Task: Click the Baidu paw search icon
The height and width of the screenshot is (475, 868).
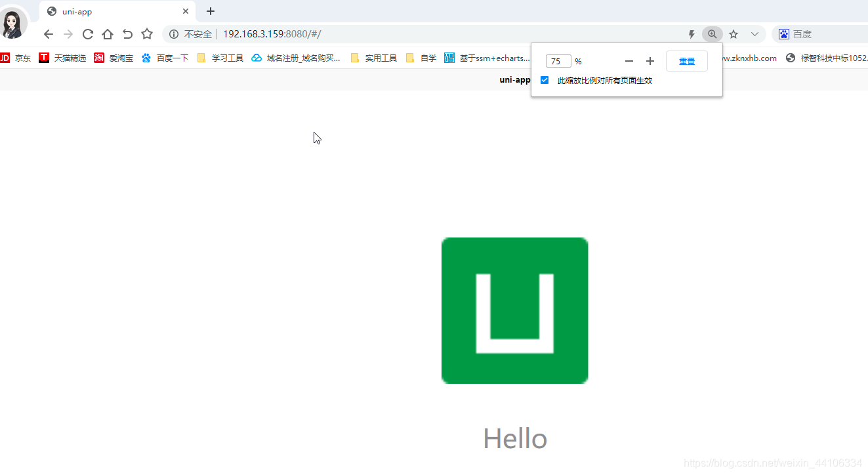Action: (783, 34)
